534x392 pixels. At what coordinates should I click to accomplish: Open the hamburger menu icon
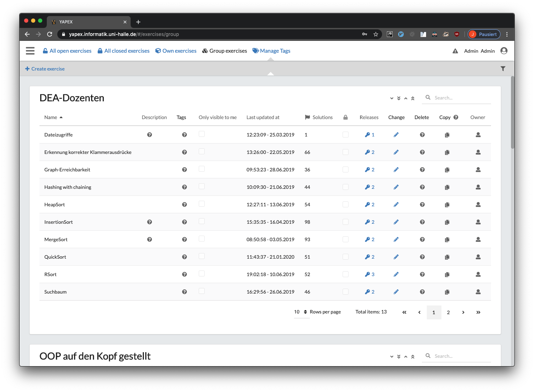(x=30, y=51)
